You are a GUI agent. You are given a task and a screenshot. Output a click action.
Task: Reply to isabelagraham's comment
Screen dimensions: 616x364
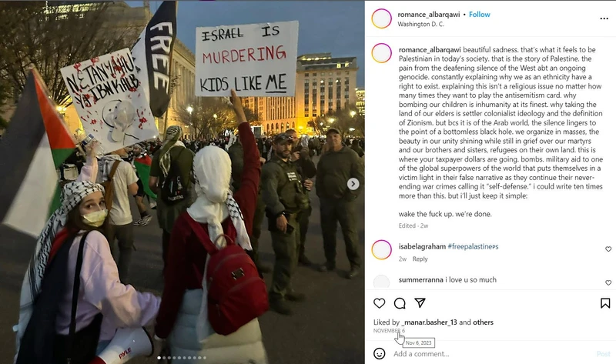pos(420,259)
